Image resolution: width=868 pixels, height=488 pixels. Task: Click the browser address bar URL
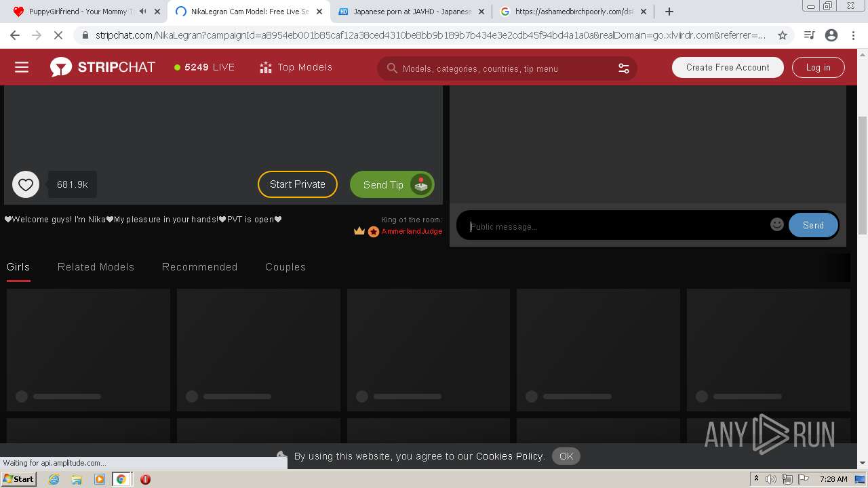430,35
